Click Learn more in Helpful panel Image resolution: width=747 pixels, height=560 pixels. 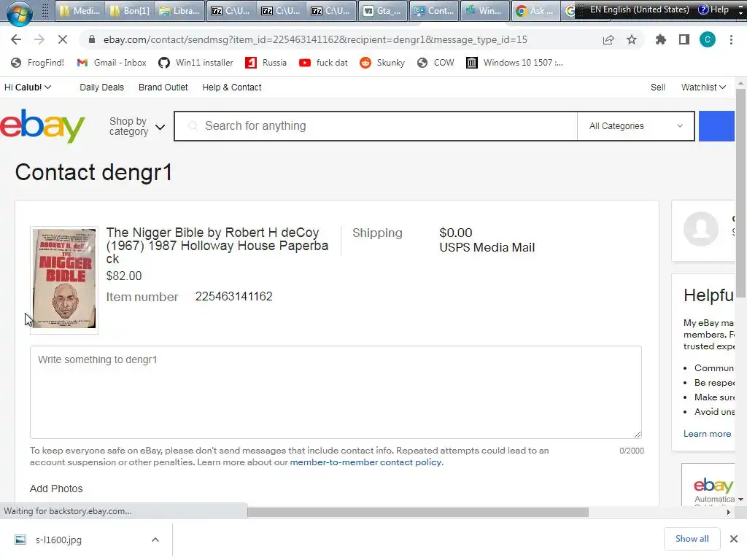pyautogui.click(x=707, y=434)
